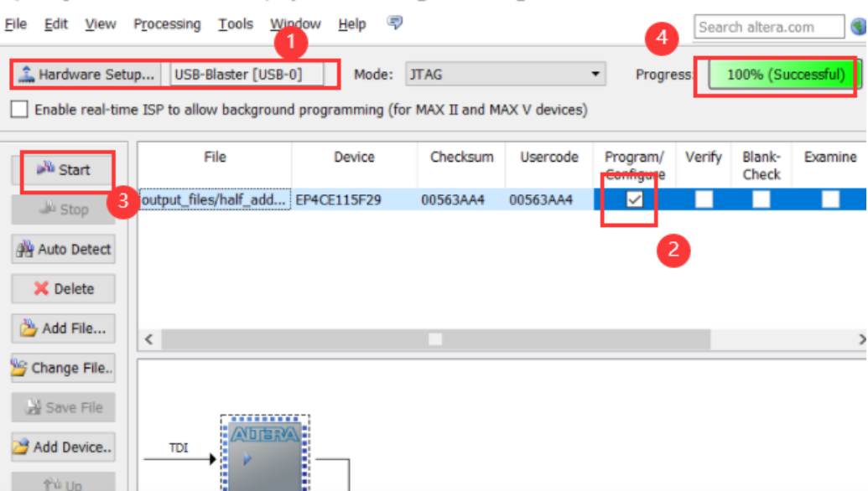Click the Stop button
The width and height of the screenshot is (868, 491).
tap(64, 209)
